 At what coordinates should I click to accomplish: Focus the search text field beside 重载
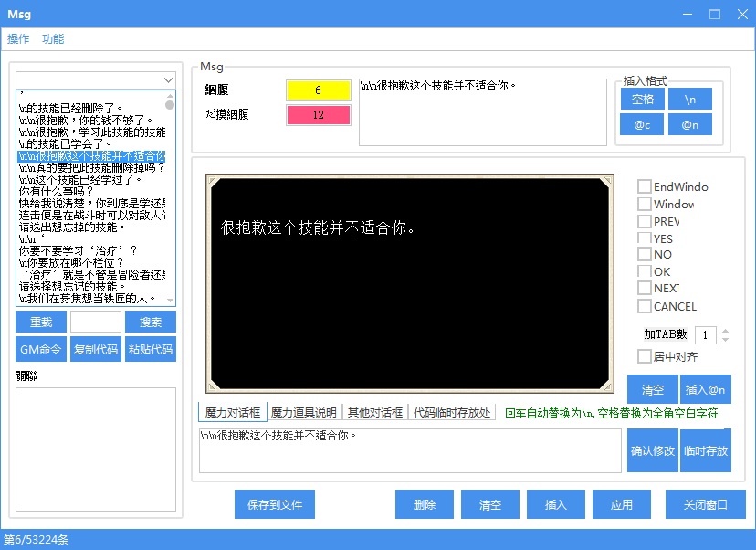(x=96, y=322)
